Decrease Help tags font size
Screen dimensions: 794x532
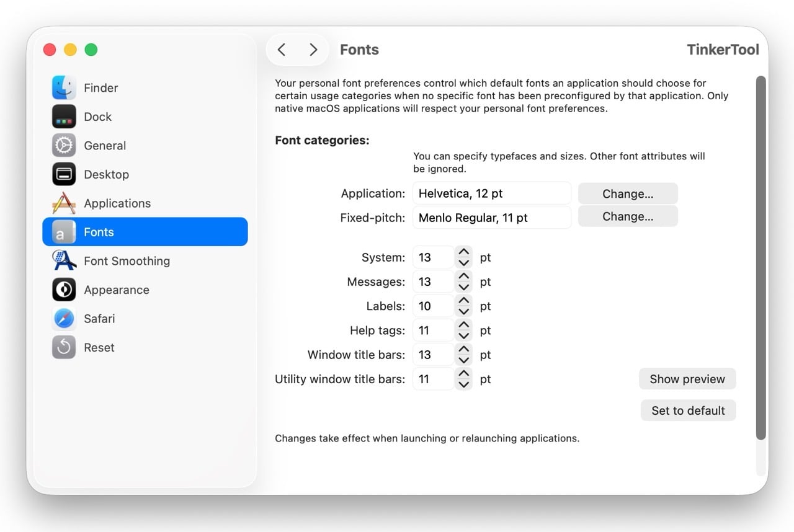click(x=463, y=336)
